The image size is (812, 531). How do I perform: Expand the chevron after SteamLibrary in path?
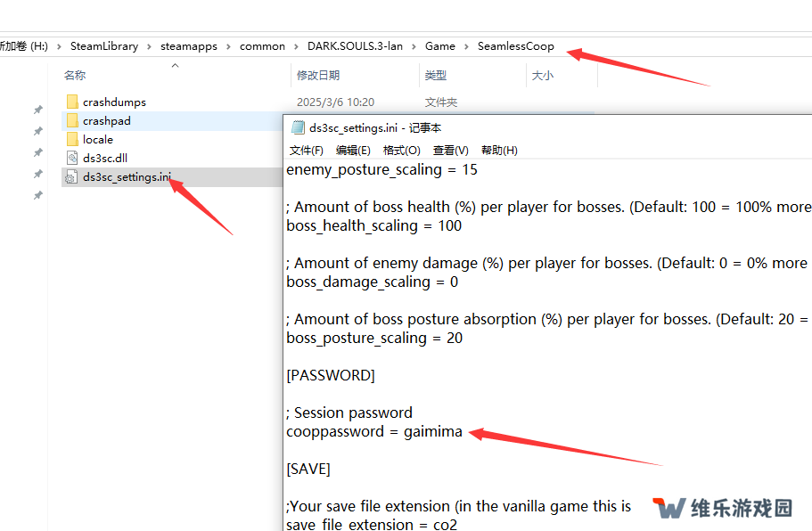pyautogui.click(x=149, y=46)
